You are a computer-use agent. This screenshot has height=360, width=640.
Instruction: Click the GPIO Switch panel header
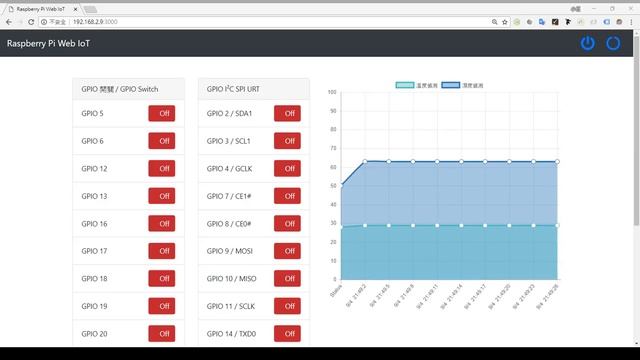128,89
